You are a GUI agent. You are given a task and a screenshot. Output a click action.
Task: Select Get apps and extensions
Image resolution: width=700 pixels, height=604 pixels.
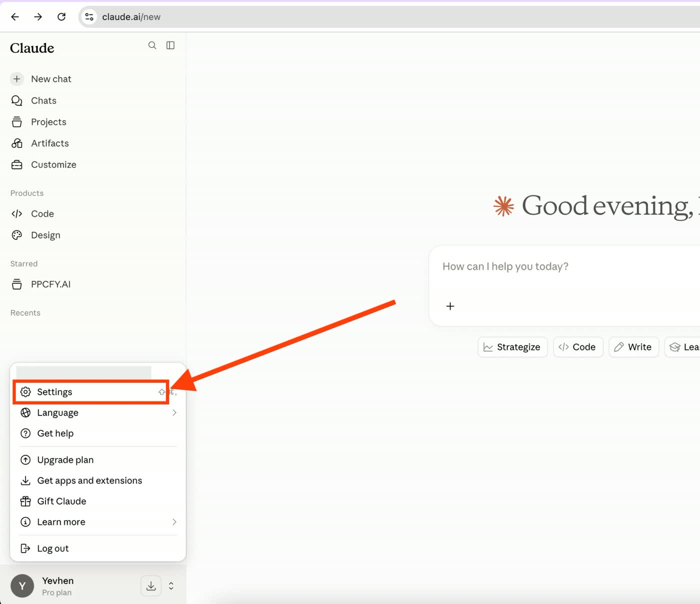[98, 480]
